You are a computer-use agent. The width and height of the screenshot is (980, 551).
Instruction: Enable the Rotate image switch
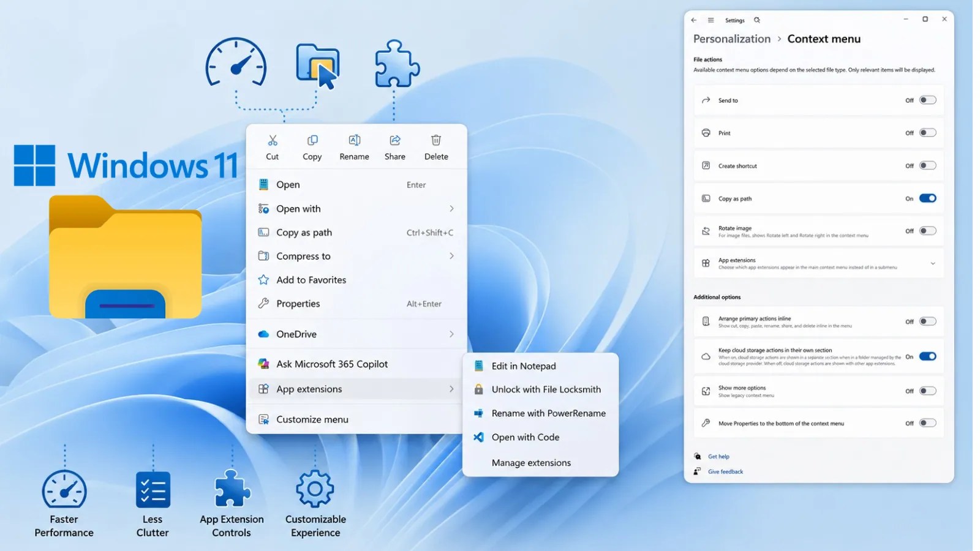pos(928,231)
